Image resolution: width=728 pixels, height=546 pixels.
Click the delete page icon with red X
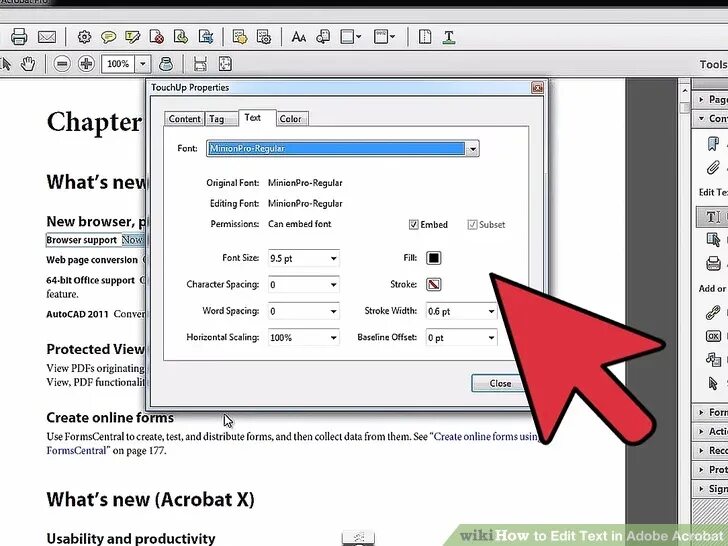pos(156,37)
